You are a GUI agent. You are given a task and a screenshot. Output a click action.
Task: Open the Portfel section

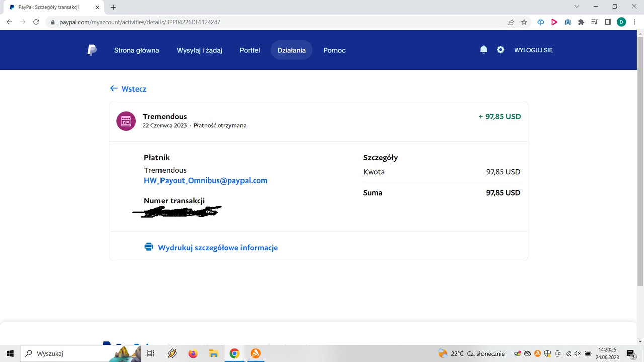pyautogui.click(x=250, y=50)
